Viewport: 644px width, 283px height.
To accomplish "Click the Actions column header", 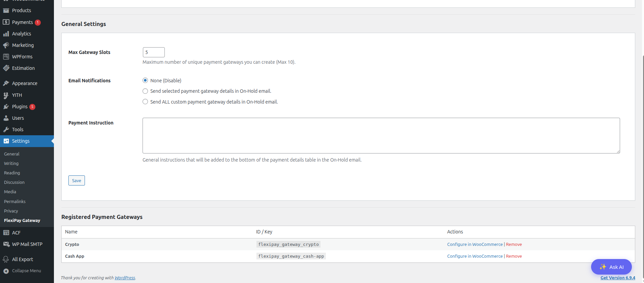I will [455, 232].
